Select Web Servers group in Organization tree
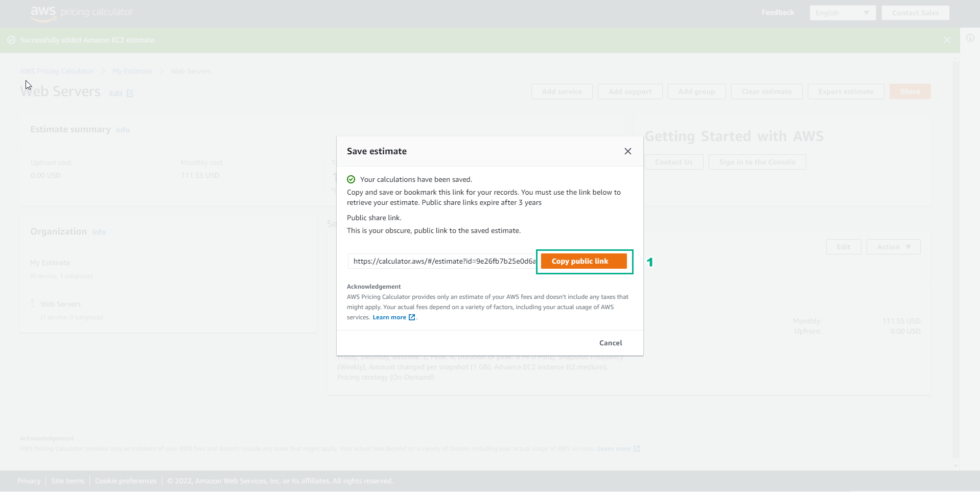This screenshot has height=492, width=980. point(61,304)
